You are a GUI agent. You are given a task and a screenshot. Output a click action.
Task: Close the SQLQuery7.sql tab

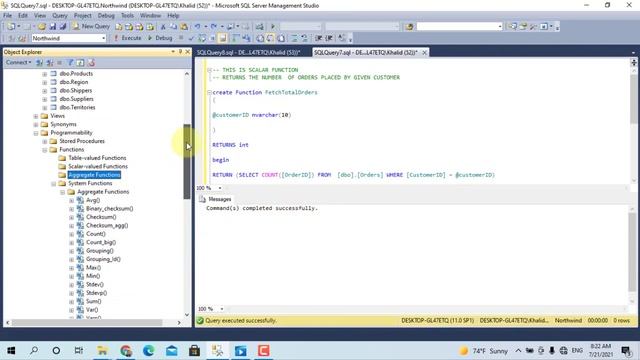coord(424,53)
